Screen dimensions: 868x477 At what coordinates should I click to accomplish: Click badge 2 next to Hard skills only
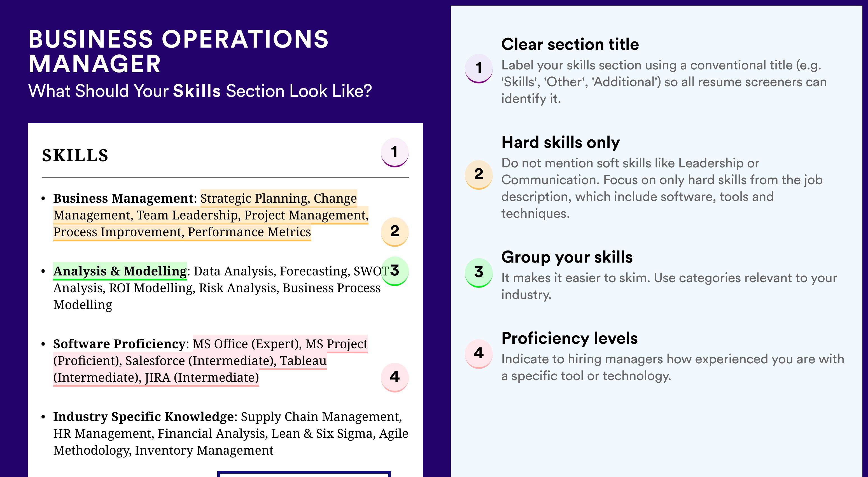pos(479,174)
